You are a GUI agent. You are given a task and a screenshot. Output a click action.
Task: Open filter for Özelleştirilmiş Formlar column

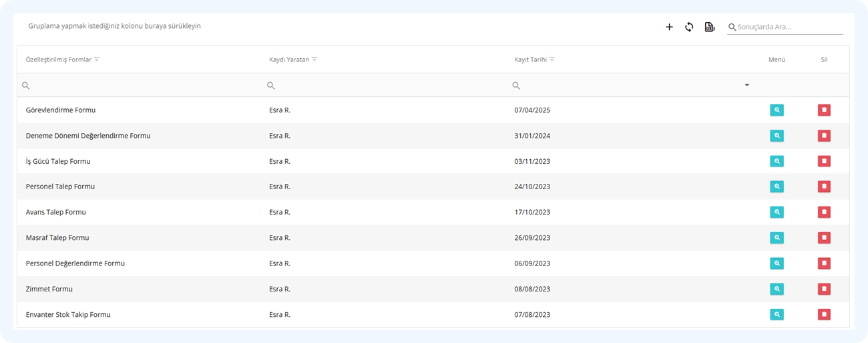pyautogui.click(x=97, y=60)
